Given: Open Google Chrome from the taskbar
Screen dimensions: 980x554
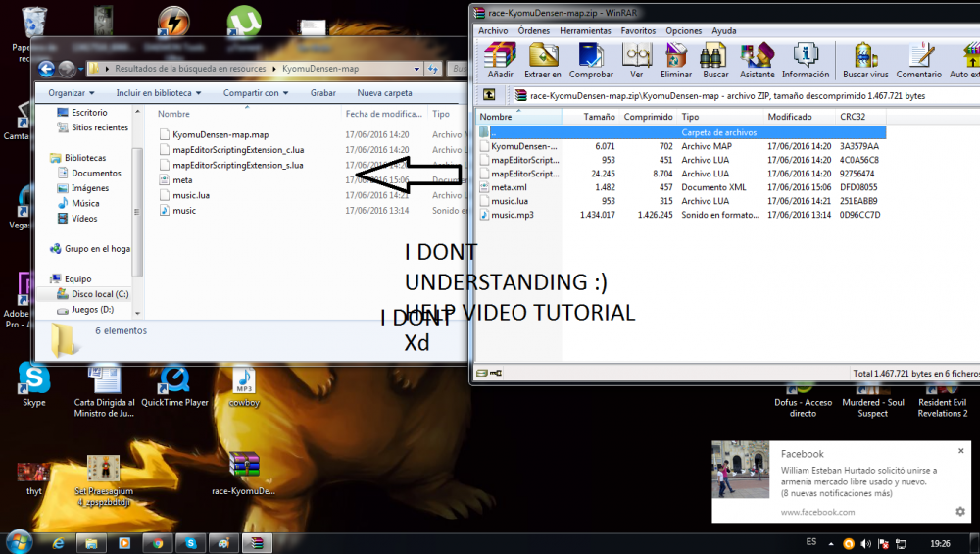Looking at the screenshot, I should point(157,542).
